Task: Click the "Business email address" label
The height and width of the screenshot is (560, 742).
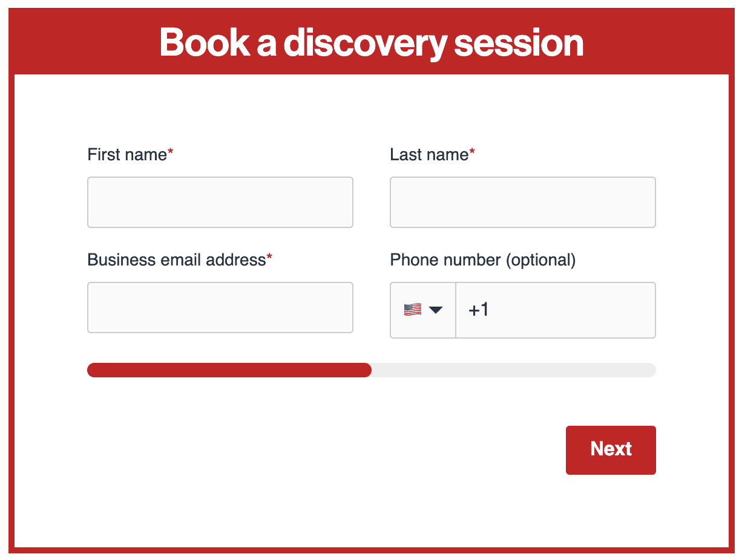Action: (x=177, y=260)
